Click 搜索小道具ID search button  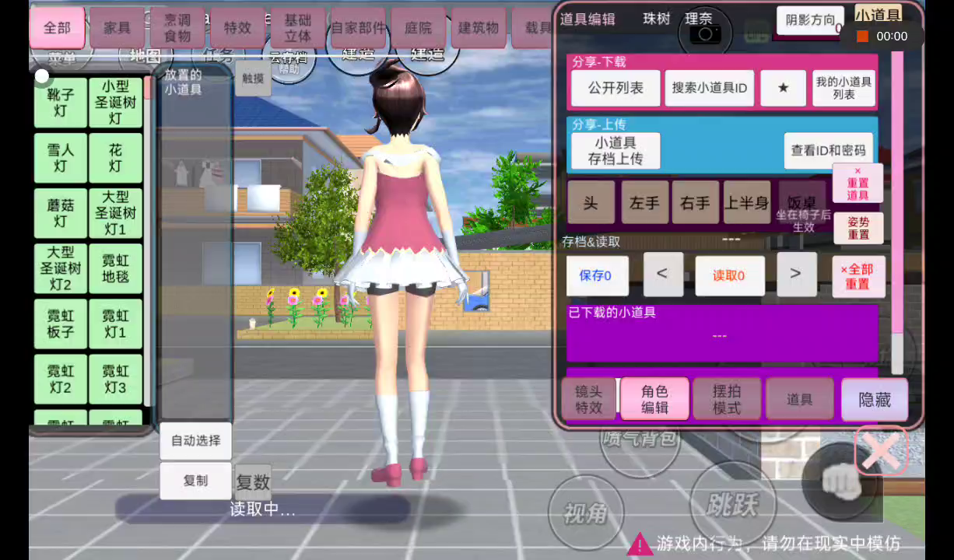(709, 88)
